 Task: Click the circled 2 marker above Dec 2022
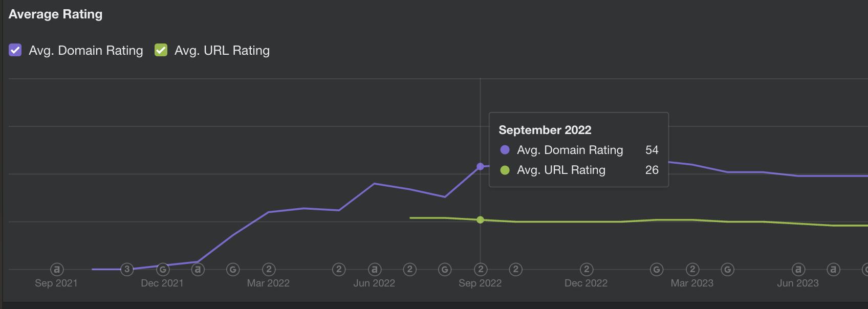click(587, 269)
